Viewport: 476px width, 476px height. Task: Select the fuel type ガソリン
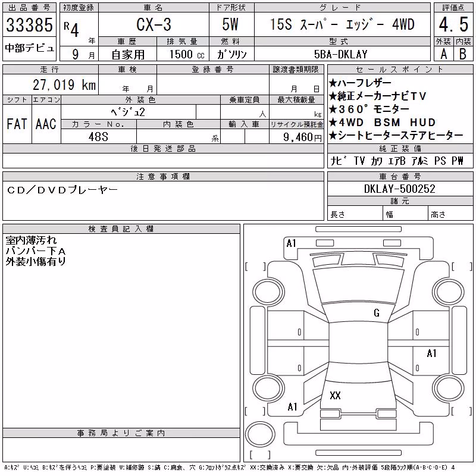point(231,54)
